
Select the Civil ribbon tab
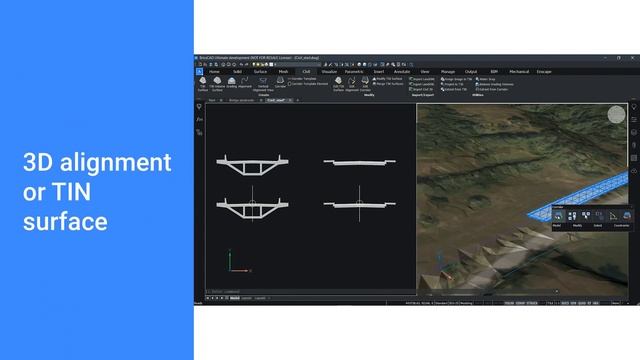(x=306, y=71)
